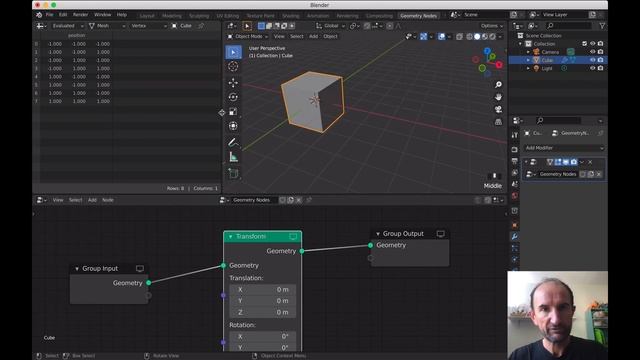Open the node editor Add menu

pos(92,200)
